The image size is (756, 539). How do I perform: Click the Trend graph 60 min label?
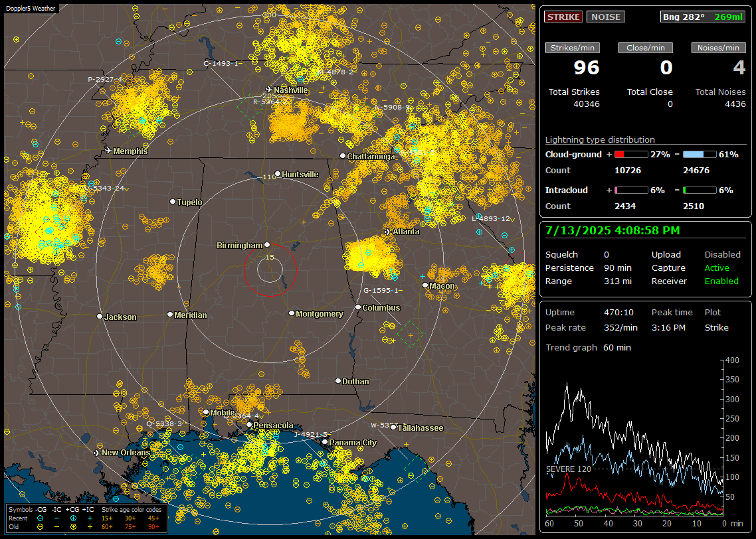click(x=588, y=347)
